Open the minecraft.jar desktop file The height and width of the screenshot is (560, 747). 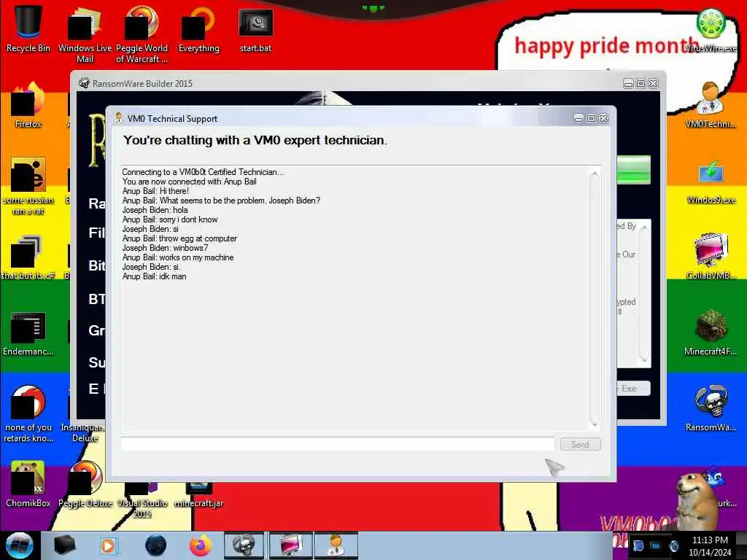198,495
